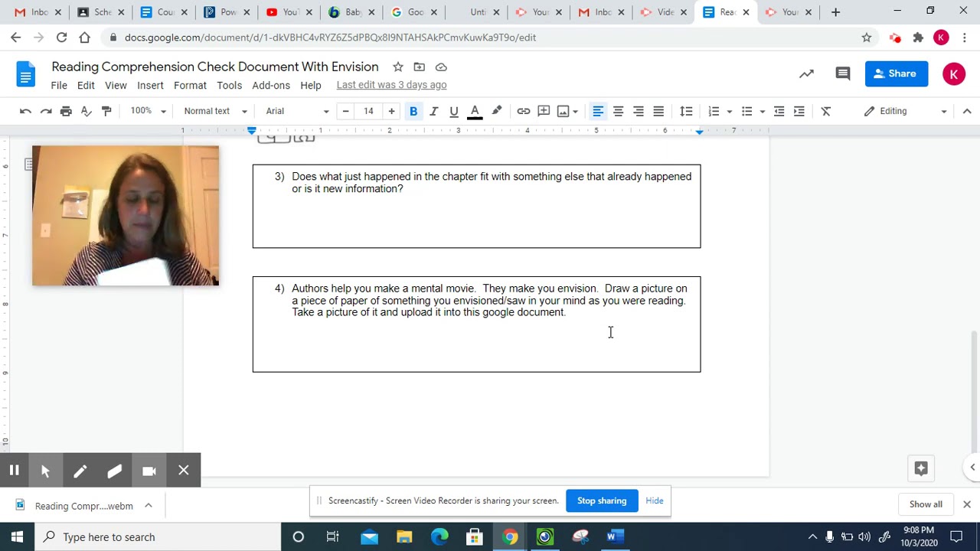Check the cloud document status icon
Image resolution: width=980 pixels, height=551 pixels.
[441, 67]
